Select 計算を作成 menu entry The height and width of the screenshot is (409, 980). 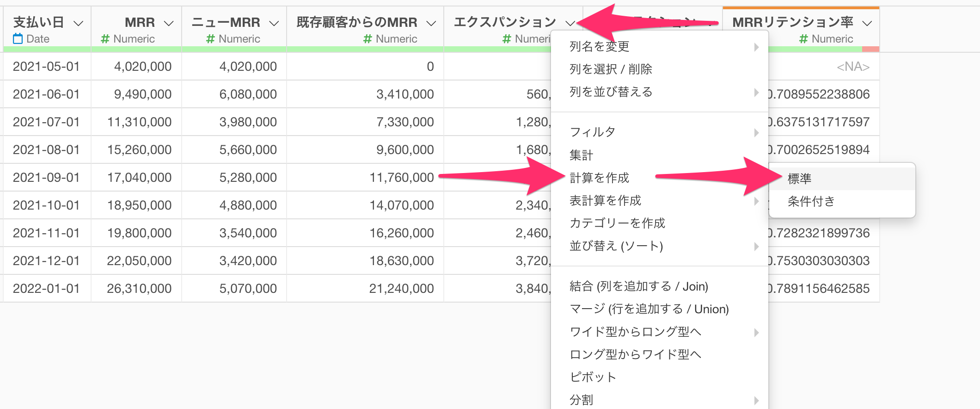[599, 178]
